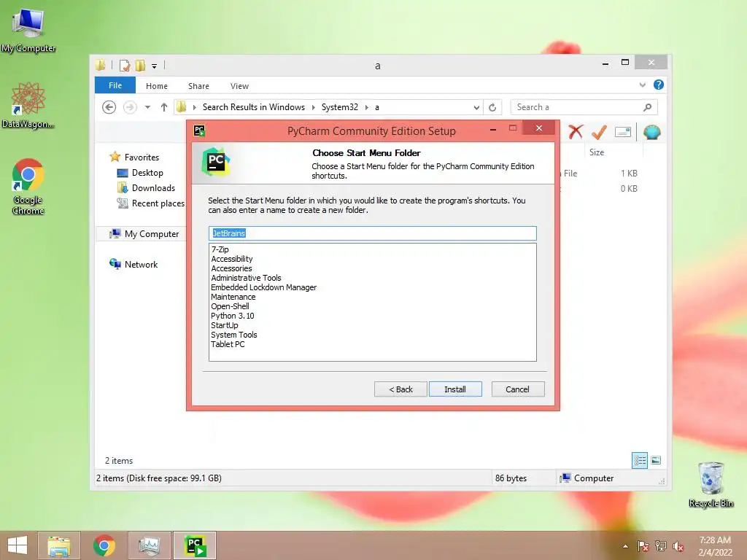
Task: Open the Windows Start button
Action: (x=18, y=545)
